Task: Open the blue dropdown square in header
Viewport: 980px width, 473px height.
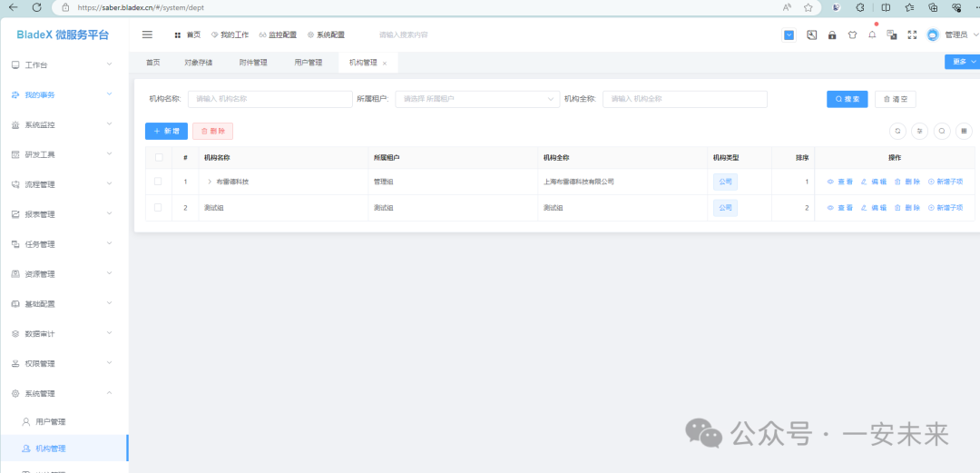Action: [789, 35]
